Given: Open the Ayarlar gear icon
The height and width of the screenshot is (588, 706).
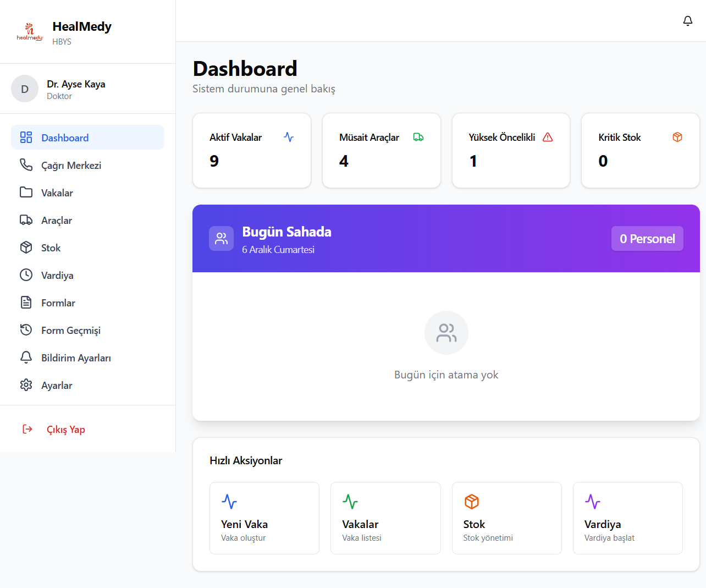Looking at the screenshot, I should click(26, 385).
